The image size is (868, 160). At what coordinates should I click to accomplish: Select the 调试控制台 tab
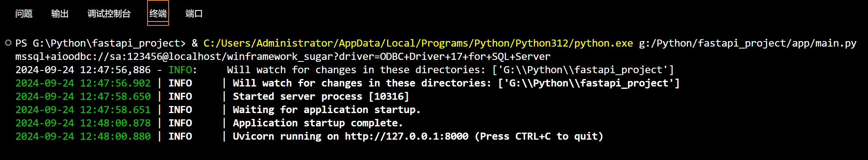click(x=109, y=14)
